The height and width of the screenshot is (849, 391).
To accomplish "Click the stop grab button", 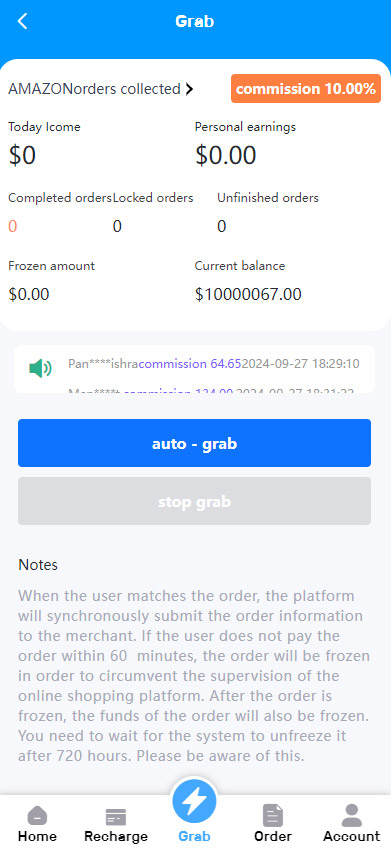I will (x=194, y=501).
